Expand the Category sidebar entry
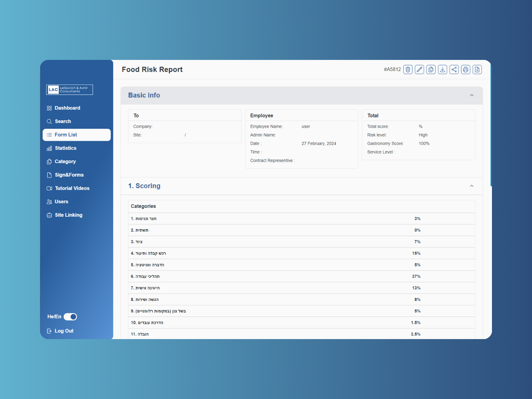Viewport: 532px width, 399px height. pos(65,161)
